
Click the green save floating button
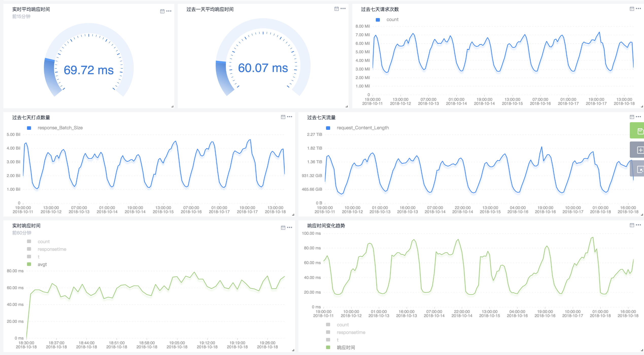tap(637, 131)
